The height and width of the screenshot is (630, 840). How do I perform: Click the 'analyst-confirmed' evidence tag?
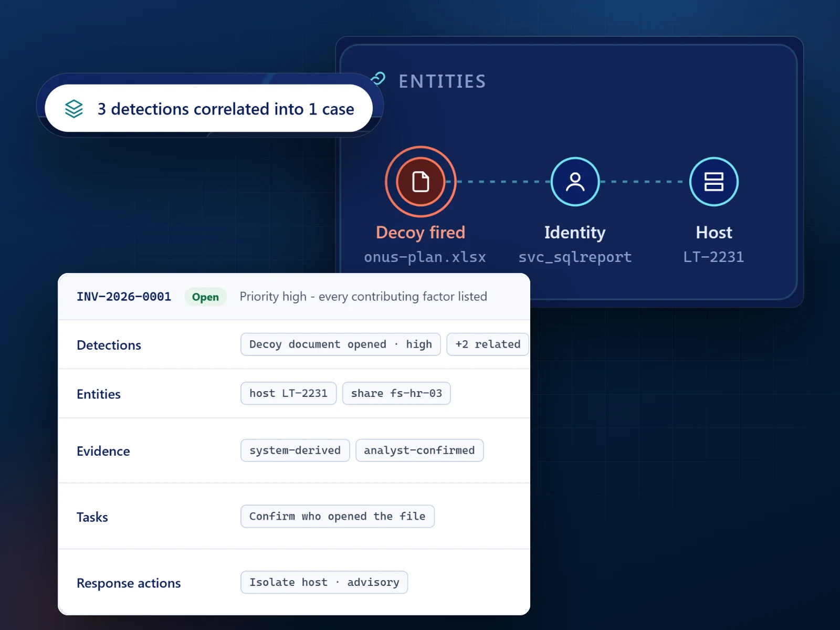pos(419,450)
